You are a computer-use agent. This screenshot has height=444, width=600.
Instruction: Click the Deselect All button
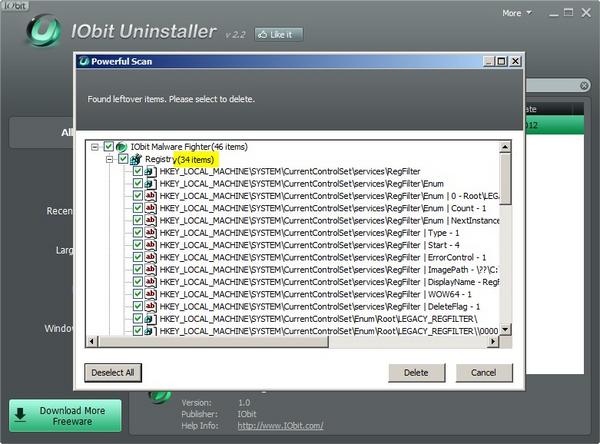click(x=113, y=372)
